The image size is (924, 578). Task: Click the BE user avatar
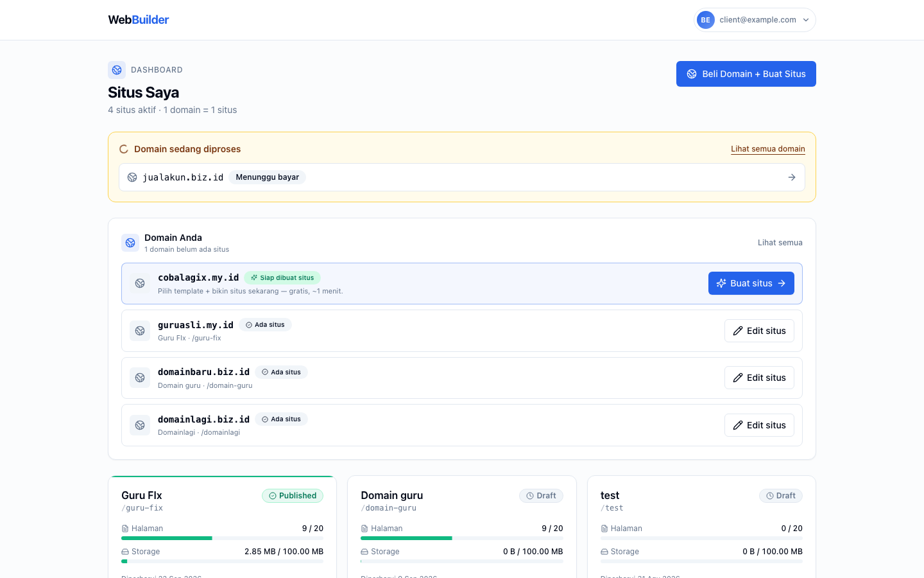(706, 20)
